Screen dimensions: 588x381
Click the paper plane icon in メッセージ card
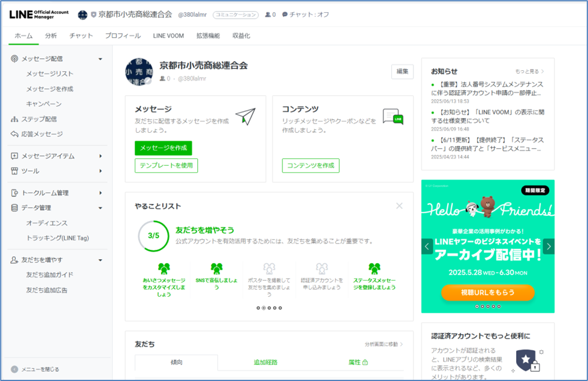click(x=246, y=117)
